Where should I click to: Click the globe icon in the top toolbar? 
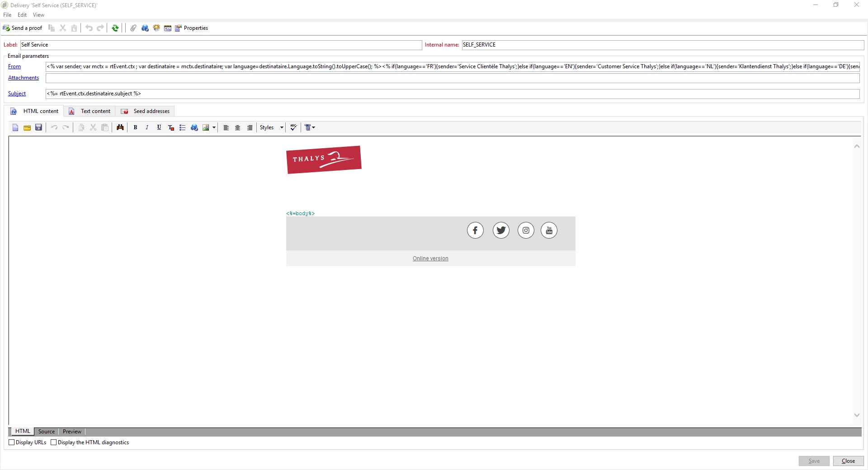(145, 28)
